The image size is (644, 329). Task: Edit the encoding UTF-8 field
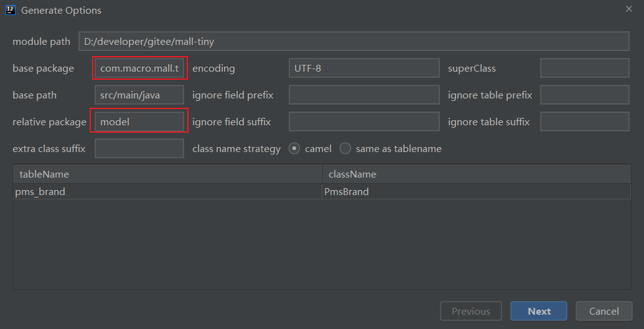[x=364, y=68]
